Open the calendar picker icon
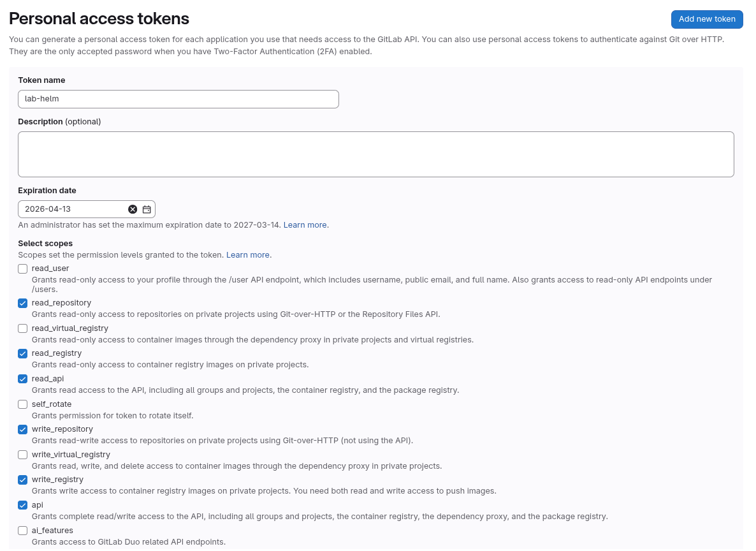756x551 pixels. (147, 209)
